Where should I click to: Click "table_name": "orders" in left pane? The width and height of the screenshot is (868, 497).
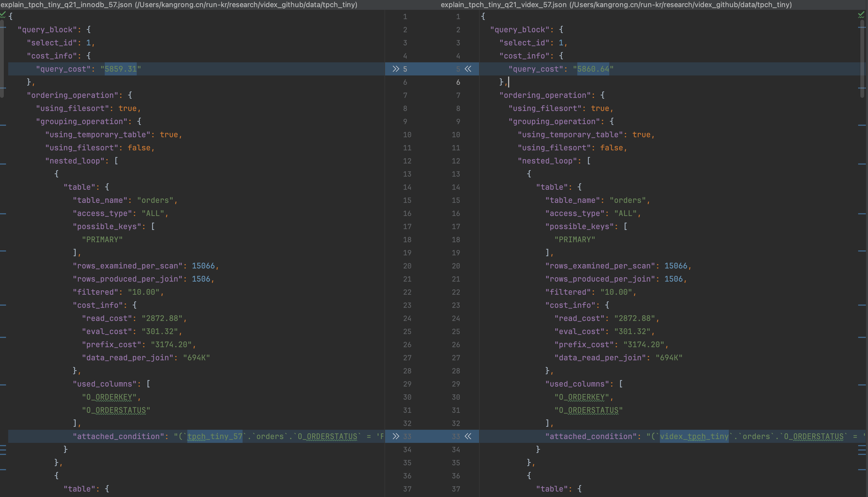coord(125,200)
